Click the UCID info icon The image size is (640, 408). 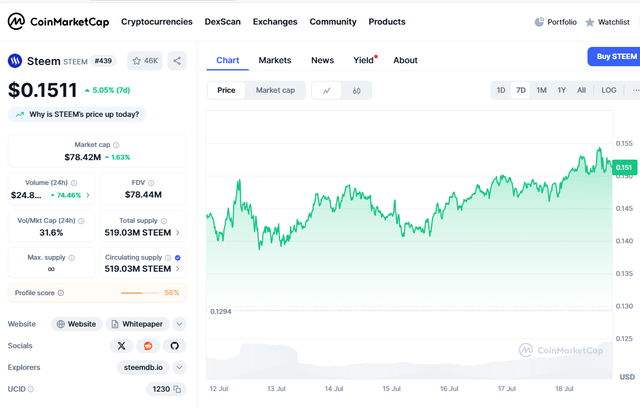pos(31,389)
